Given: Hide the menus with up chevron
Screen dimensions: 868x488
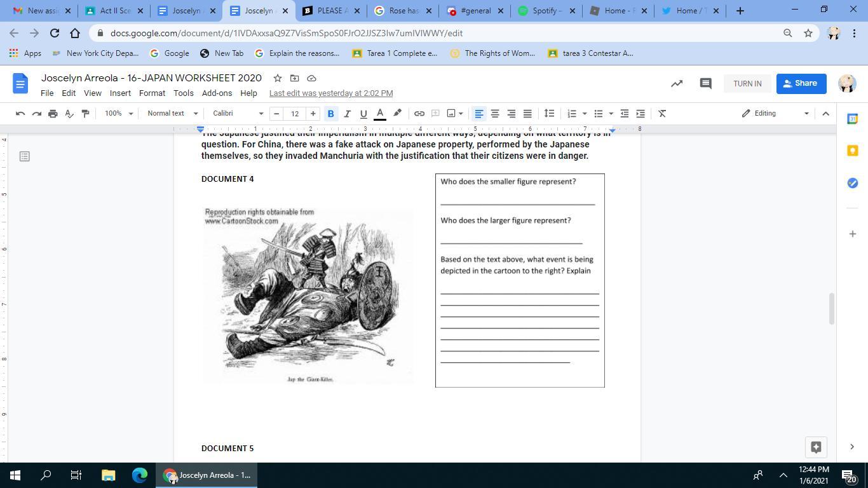Looking at the screenshot, I should pyautogui.click(x=825, y=113).
